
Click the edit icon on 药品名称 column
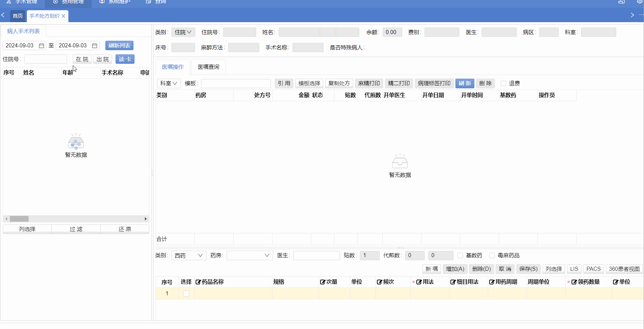click(x=198, y=282)
